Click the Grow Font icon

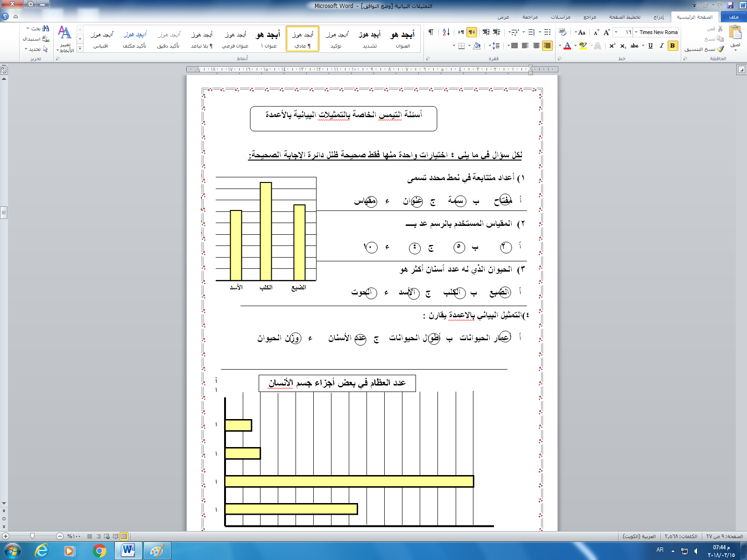(x=606, y=32)
